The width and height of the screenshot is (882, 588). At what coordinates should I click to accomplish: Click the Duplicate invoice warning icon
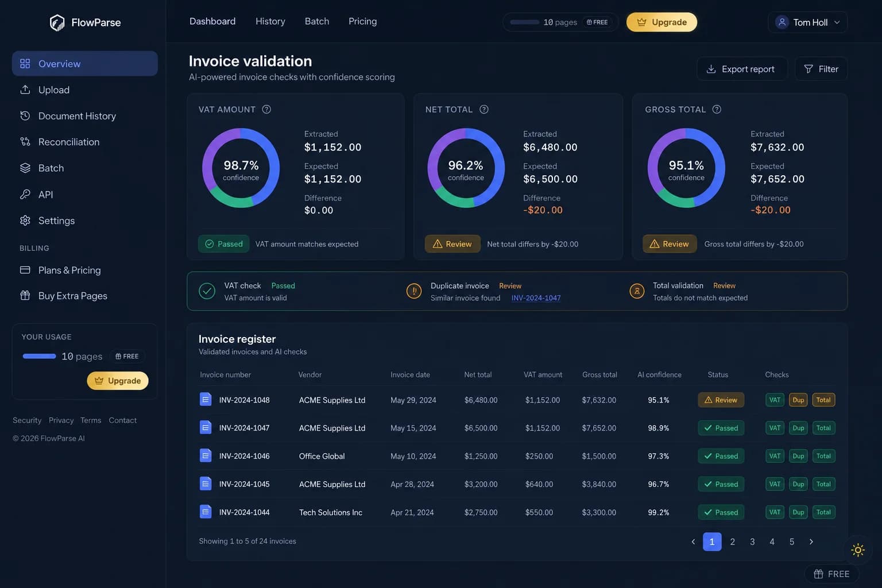click(414, 291)
